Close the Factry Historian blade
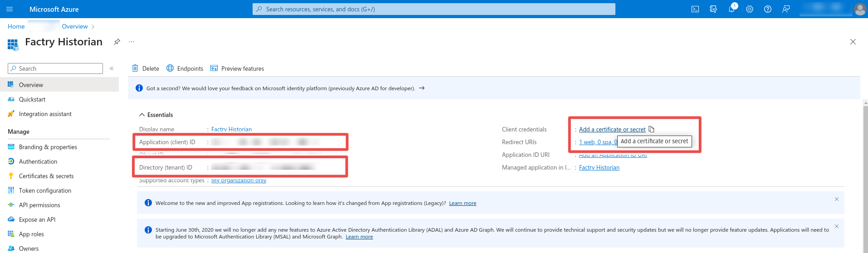Screen dimensions: 868x253 coord(853,42)
